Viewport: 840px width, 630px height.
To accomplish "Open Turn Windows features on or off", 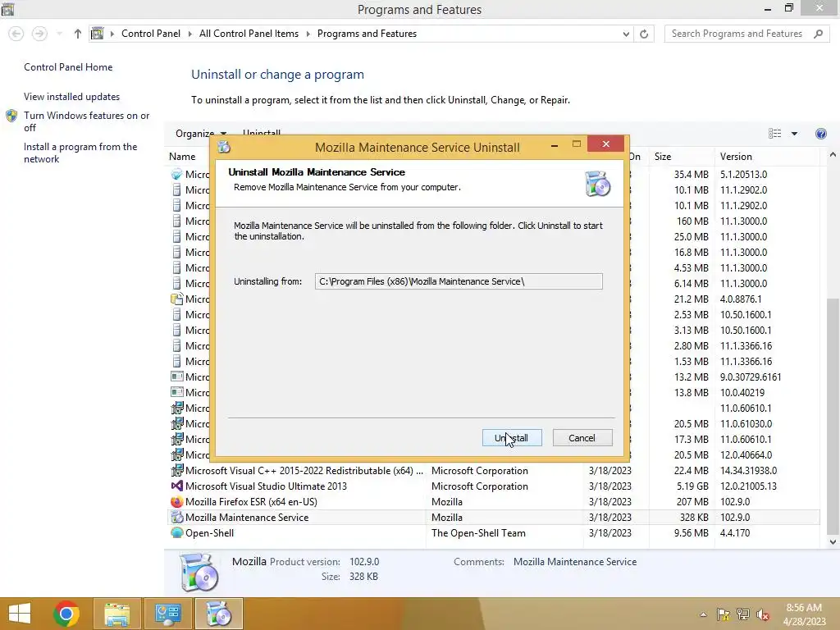I will (x=86, y=121).
